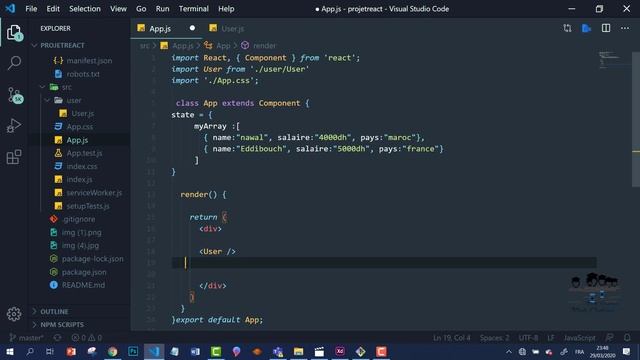Open Windows taskbar search

click(30, 351)
